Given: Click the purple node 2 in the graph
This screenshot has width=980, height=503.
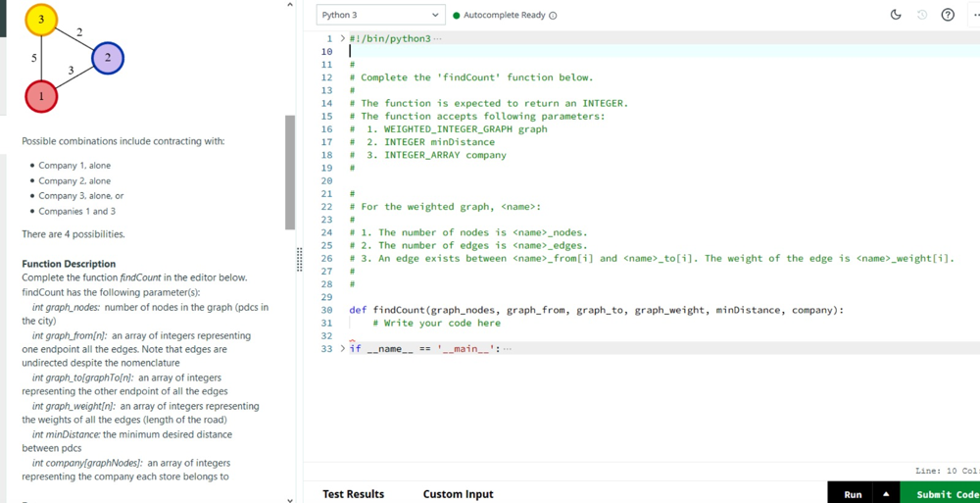Looking at the screenshot, I should click(108, 58).
